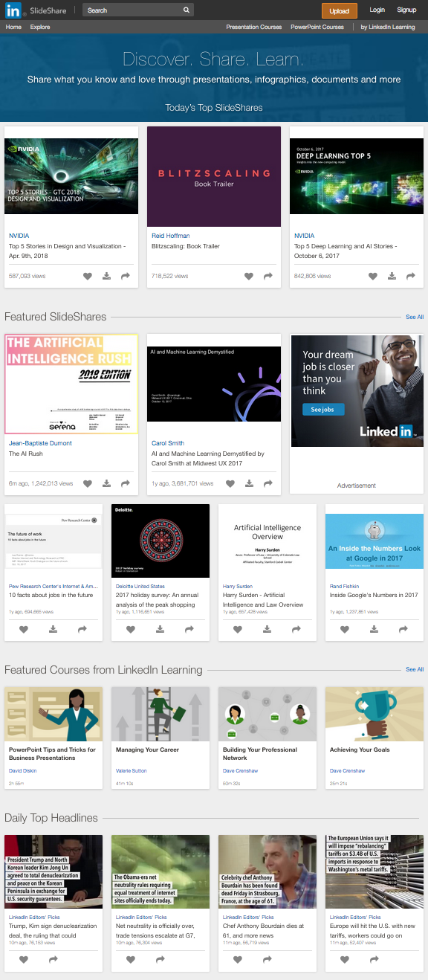Open the Blitzscaling Book Trailer thumbnail

click(214, 176)
